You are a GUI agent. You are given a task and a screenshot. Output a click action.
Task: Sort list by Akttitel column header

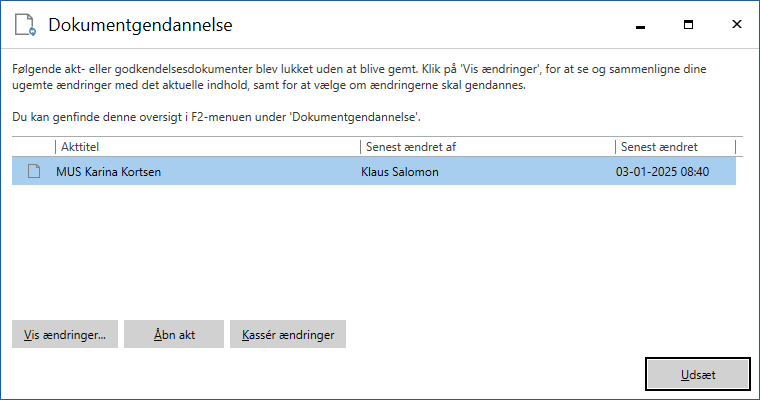coord(207,147)
